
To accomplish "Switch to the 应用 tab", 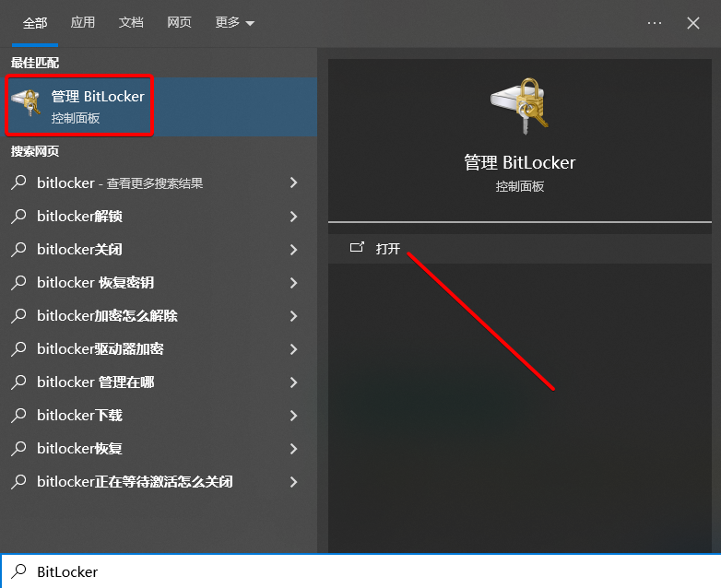I will coord(83,22).
